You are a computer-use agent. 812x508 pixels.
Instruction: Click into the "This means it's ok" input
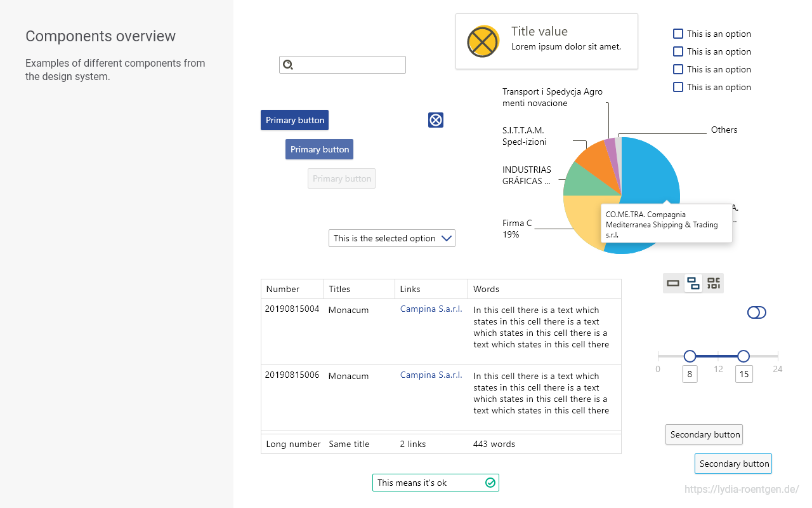coord(436,483)
